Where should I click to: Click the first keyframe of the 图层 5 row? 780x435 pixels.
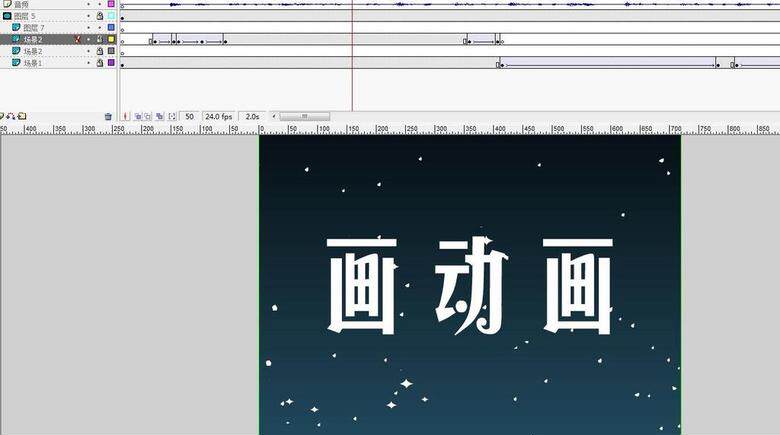[122, 18]
